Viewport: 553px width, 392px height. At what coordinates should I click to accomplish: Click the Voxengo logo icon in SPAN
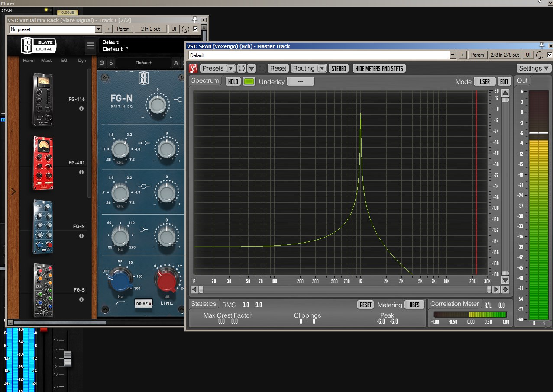click(194, 68)
